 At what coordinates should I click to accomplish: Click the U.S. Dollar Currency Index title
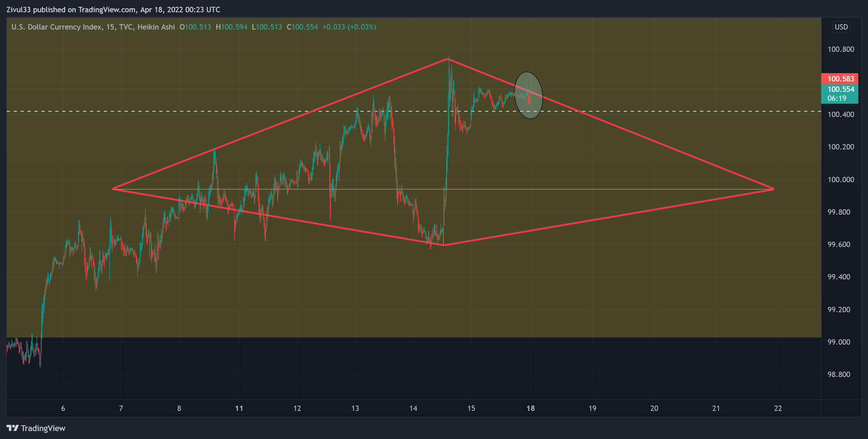click(x=57, y=27)
